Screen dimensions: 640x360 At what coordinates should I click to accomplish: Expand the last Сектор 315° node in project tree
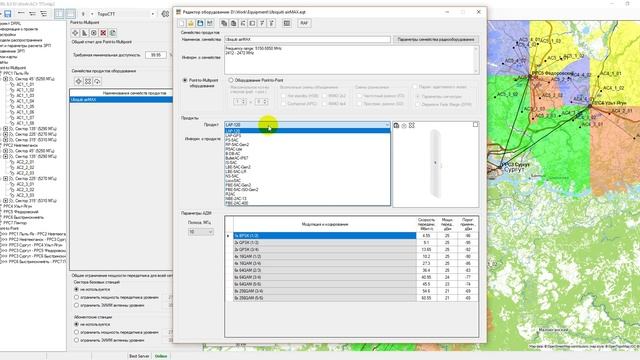point(5,201)
